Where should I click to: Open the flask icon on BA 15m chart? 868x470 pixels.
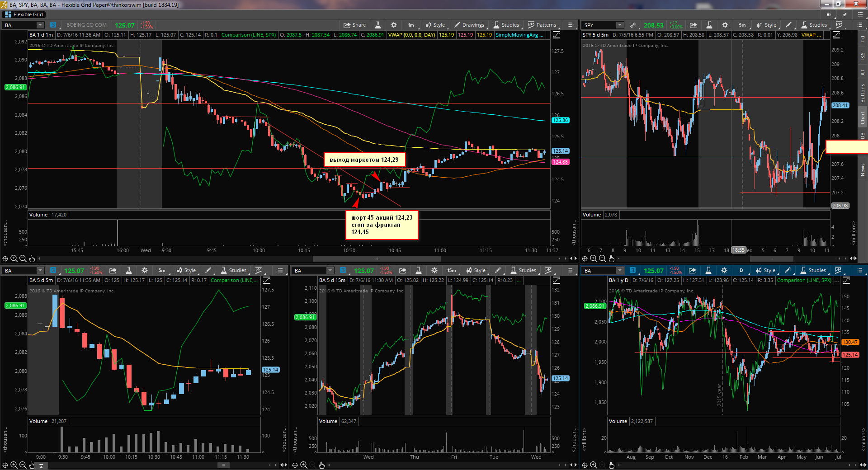click(x=419, y=270)
